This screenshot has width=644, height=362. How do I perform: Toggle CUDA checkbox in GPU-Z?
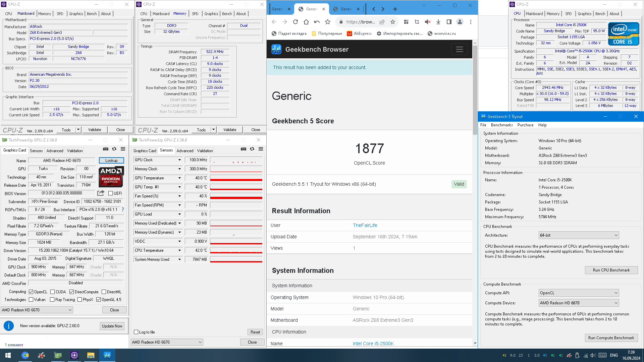coord(52,292)
